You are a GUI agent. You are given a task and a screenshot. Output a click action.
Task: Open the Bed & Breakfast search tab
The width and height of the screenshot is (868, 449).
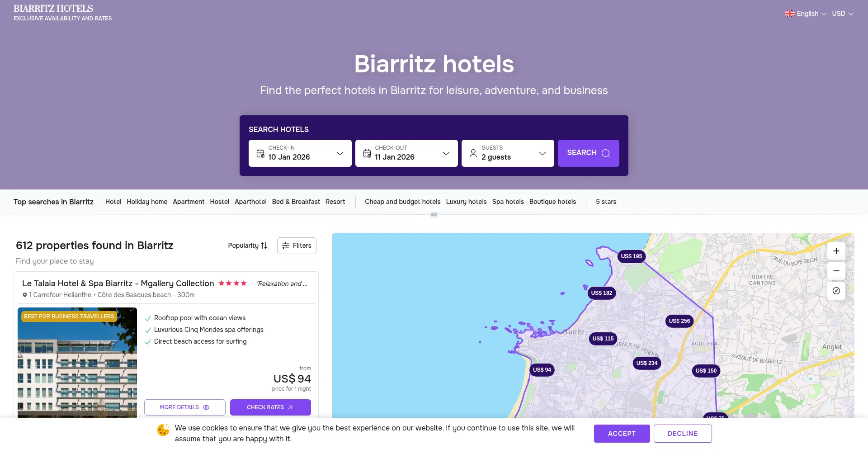click(x=296, y=202)
